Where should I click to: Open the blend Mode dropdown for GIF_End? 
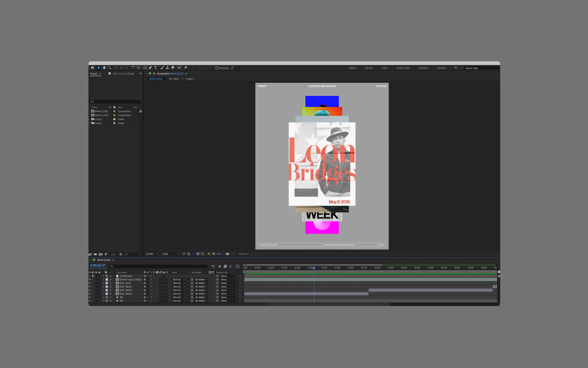(x=179, y=283)
